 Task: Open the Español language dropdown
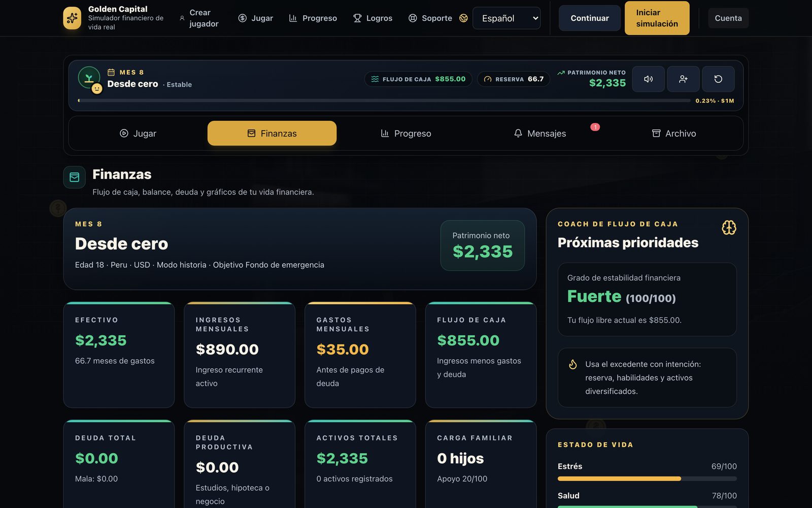[506, 18]
